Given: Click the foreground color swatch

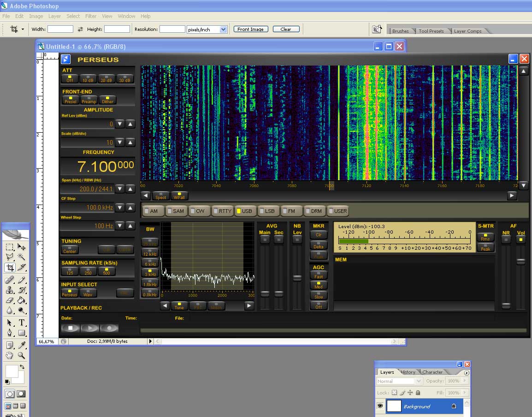Looking at the screenshot, I should (x=12, y=371).
